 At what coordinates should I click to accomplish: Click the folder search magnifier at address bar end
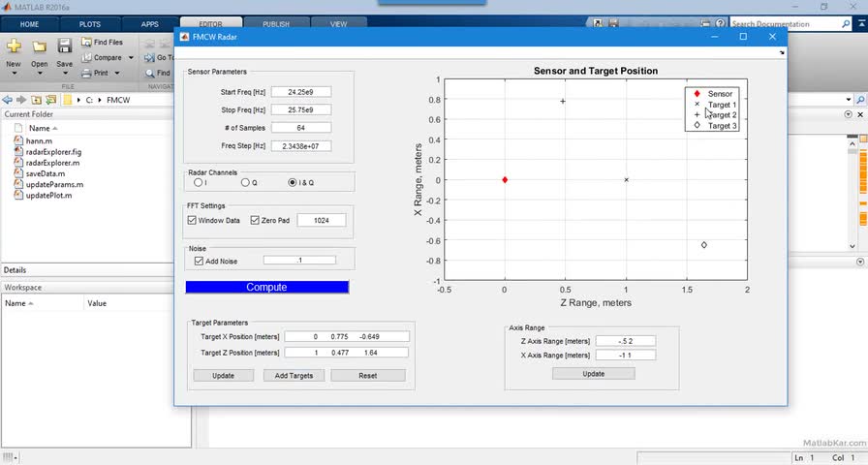coord(861,100)
